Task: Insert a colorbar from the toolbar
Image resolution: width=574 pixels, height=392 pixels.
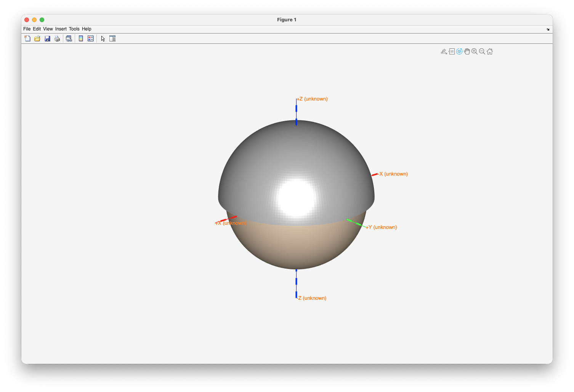Action: pos(81,38)
